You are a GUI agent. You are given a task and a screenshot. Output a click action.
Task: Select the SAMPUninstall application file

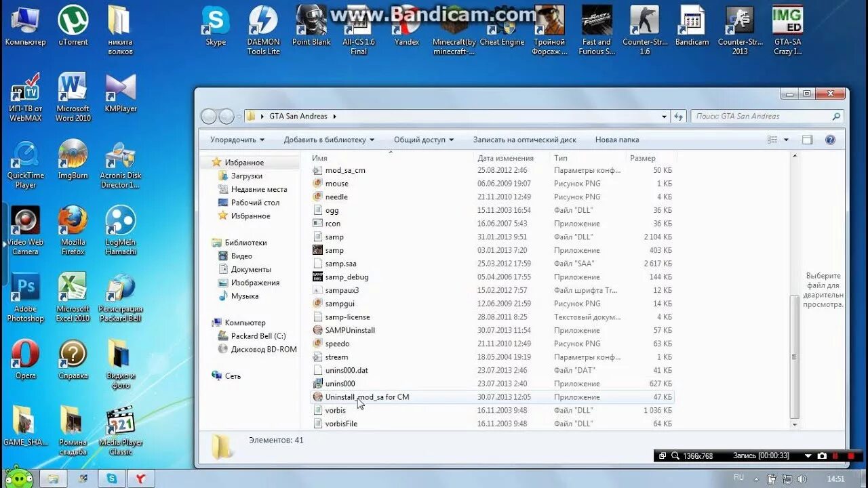493,331
